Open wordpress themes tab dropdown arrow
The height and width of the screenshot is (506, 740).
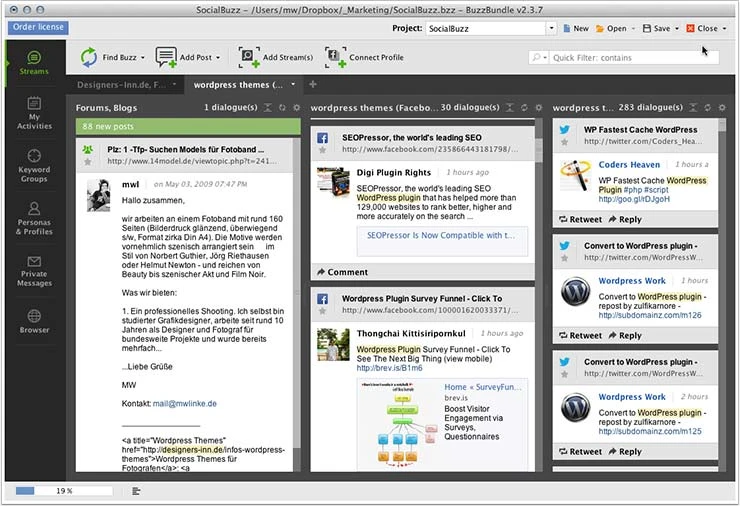point(293,84)
